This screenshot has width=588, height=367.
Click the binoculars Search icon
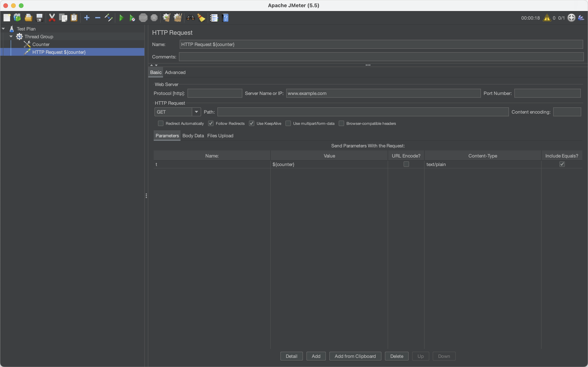pos(190,18)
